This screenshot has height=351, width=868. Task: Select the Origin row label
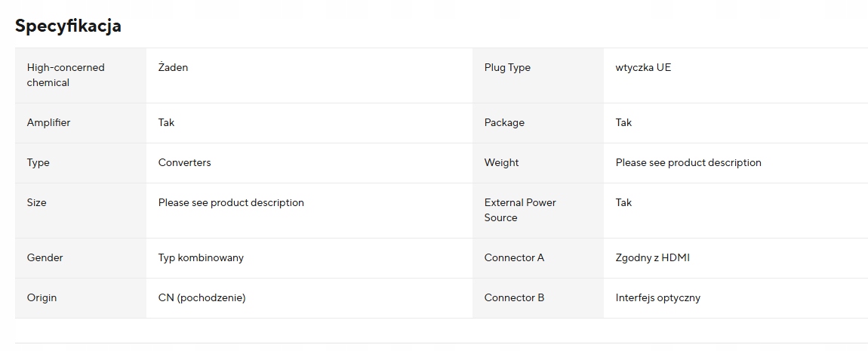point(42,297)
